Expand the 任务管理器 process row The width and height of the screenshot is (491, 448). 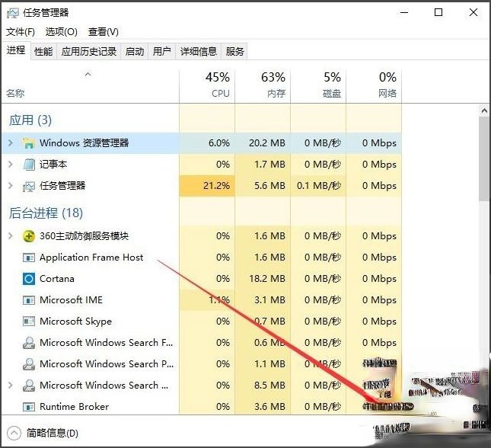pos(11,186)
